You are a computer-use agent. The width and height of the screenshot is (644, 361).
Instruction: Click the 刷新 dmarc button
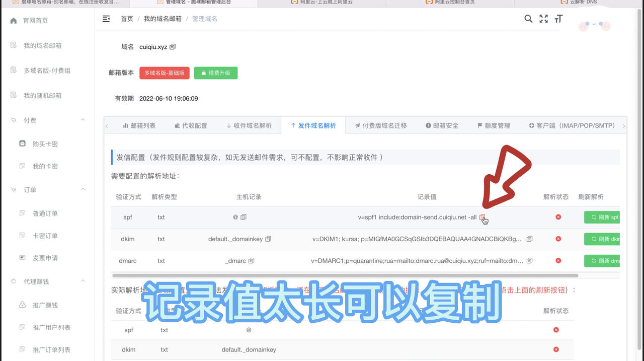pos(602,261)
